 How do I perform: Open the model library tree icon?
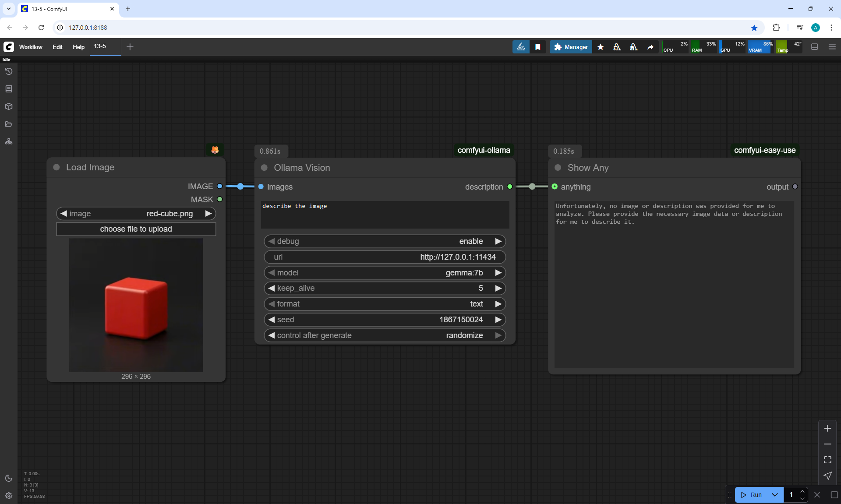point(9,141)
